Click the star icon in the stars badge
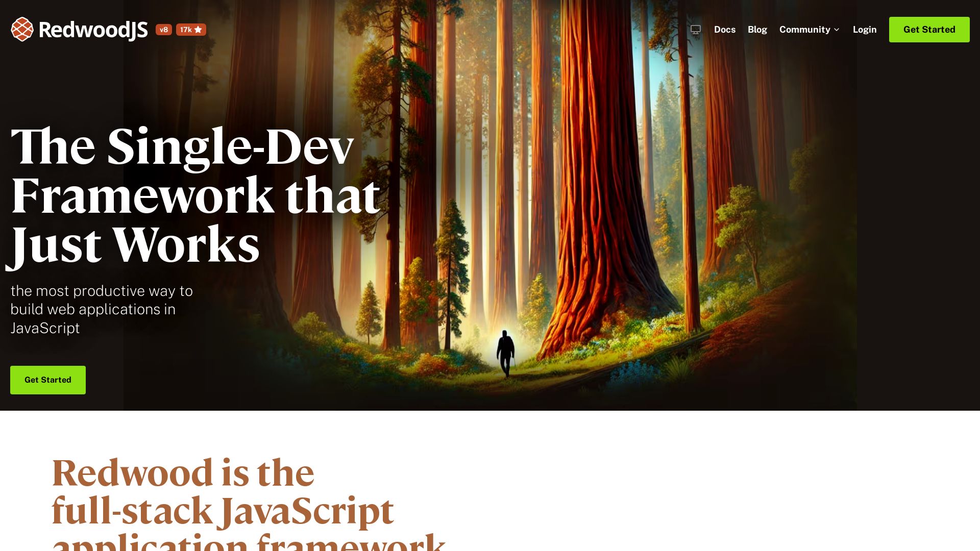Image resolution: width=980 pixels, height=551 pixels. point(198,30)
